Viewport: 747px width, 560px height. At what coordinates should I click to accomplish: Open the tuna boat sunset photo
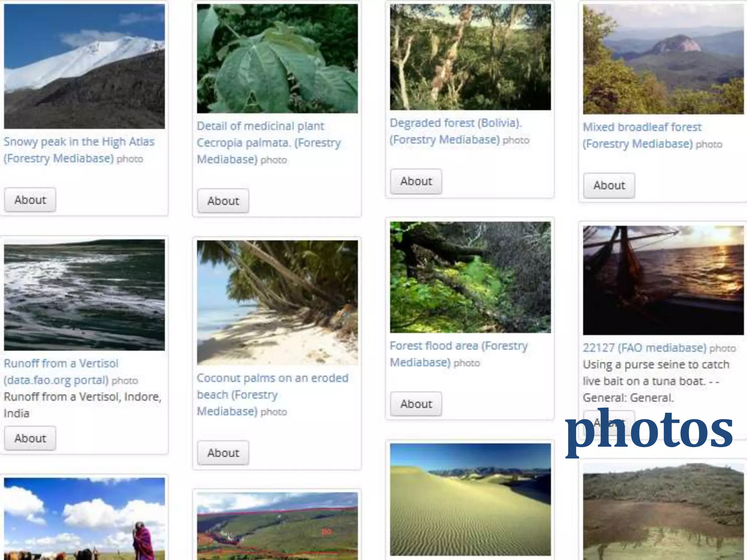coord(663,280)
